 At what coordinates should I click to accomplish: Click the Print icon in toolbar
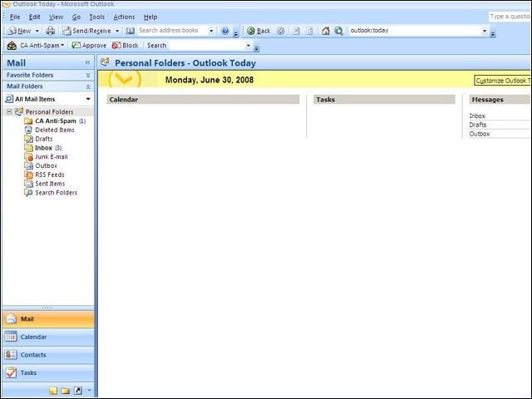coord(50,31)
